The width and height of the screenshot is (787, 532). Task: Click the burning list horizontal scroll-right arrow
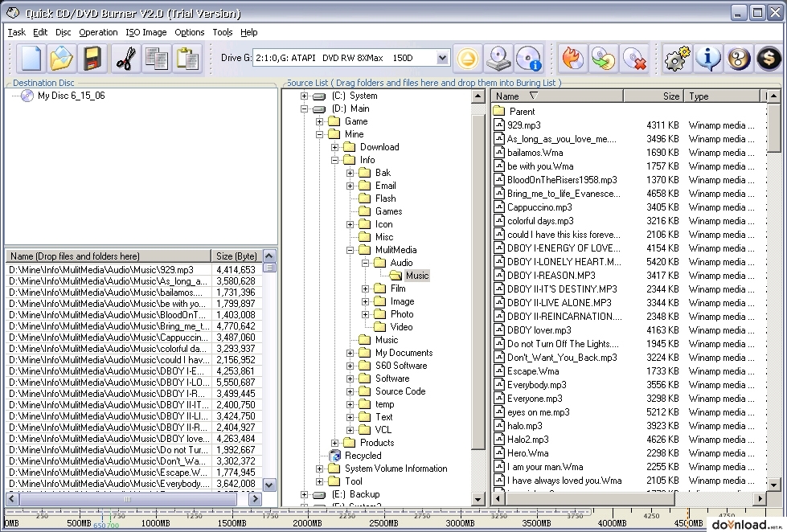coord(255,499)
